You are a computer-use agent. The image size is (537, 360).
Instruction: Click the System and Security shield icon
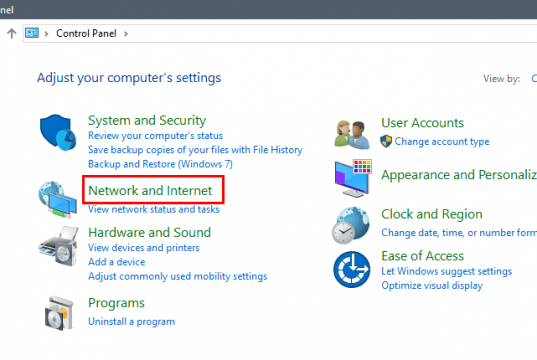(x=58, y=132)
